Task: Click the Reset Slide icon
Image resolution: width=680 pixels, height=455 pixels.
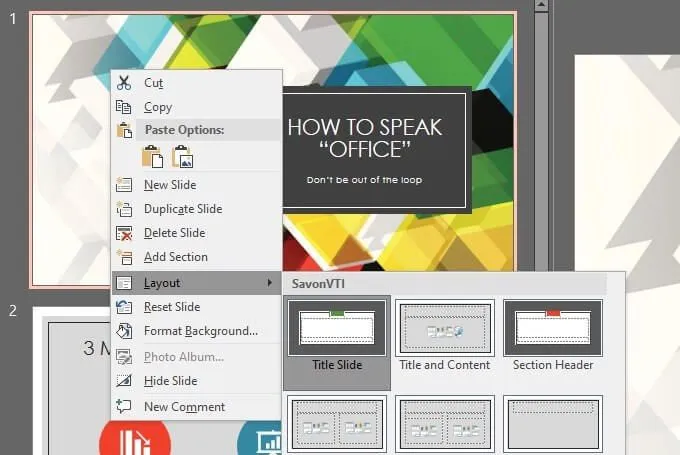Action: (124, 307)
